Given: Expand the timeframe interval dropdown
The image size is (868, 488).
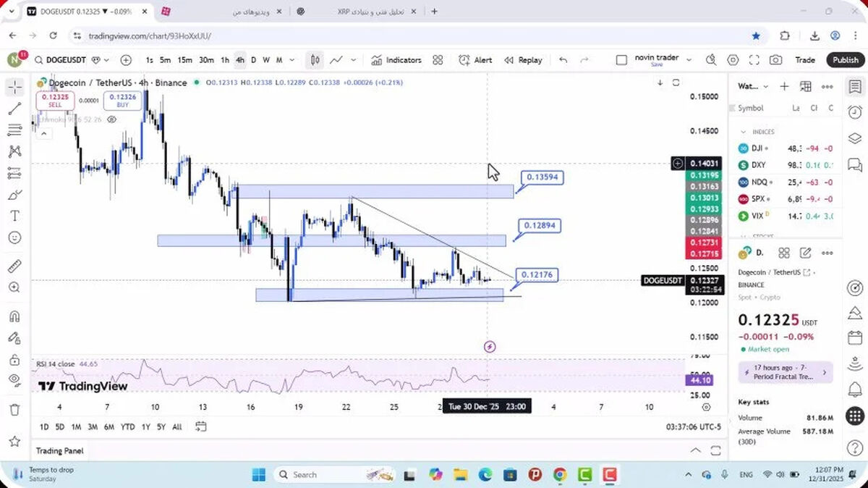Looking at the screenshot, I should 292,60.
